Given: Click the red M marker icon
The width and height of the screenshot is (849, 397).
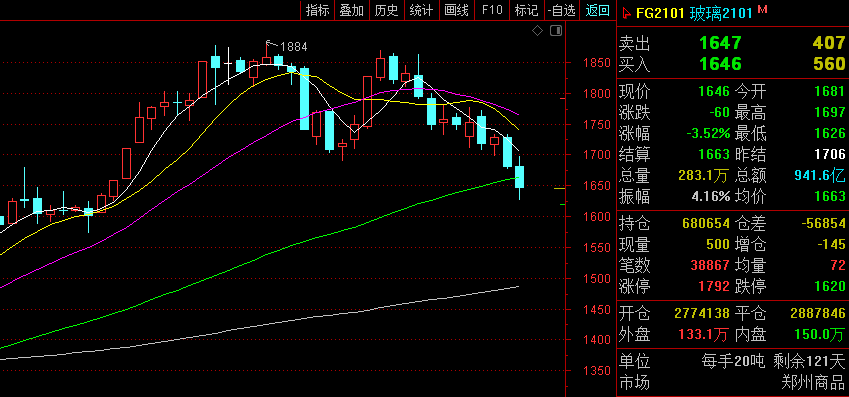Looking at the screenshot, I should (762, 9).
